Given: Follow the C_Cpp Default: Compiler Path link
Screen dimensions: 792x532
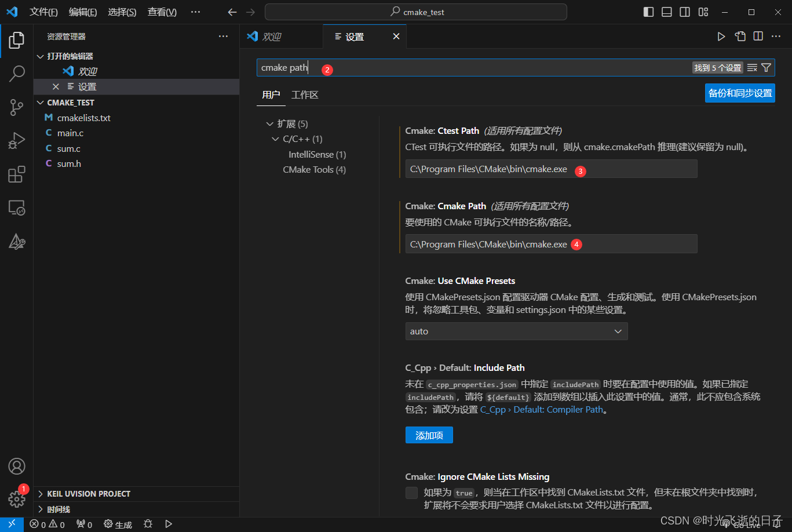Looking at the screenshot, I should pyautogui.click(x=542, y=410).
